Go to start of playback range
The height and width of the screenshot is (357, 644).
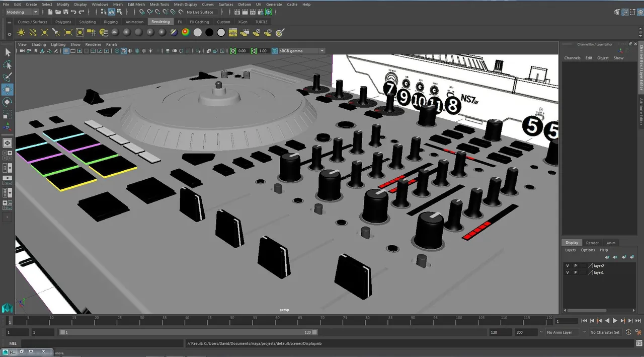coord(585,321)
